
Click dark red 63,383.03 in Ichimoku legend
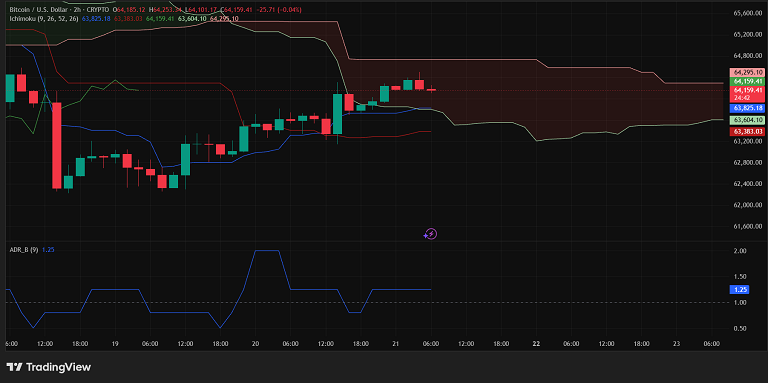[128, 19]
